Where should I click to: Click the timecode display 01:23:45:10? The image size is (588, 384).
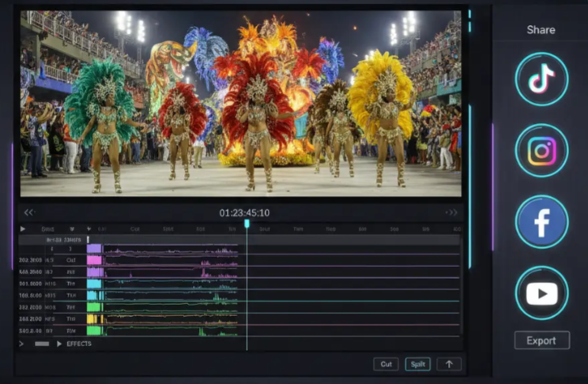[244, 213]
